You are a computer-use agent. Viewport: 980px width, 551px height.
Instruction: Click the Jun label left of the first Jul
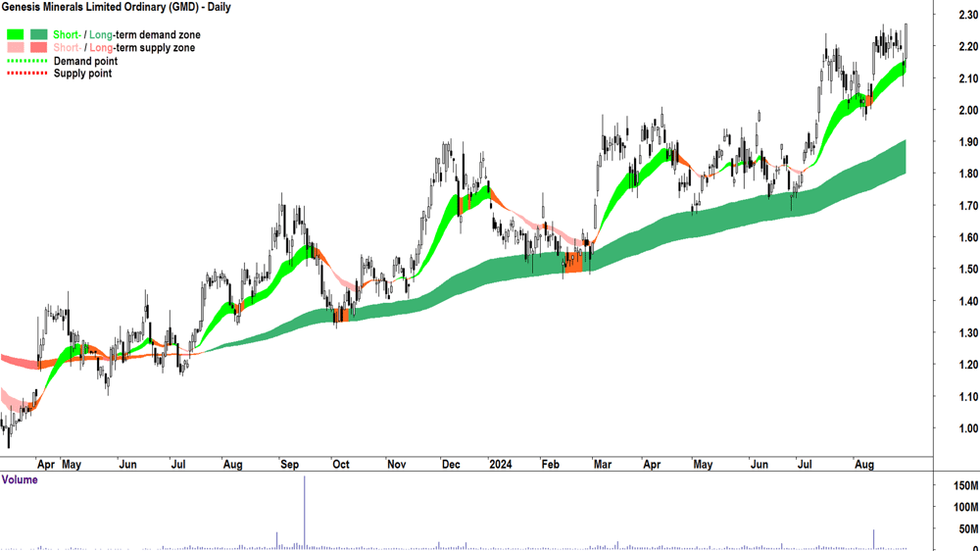point(127,465)
